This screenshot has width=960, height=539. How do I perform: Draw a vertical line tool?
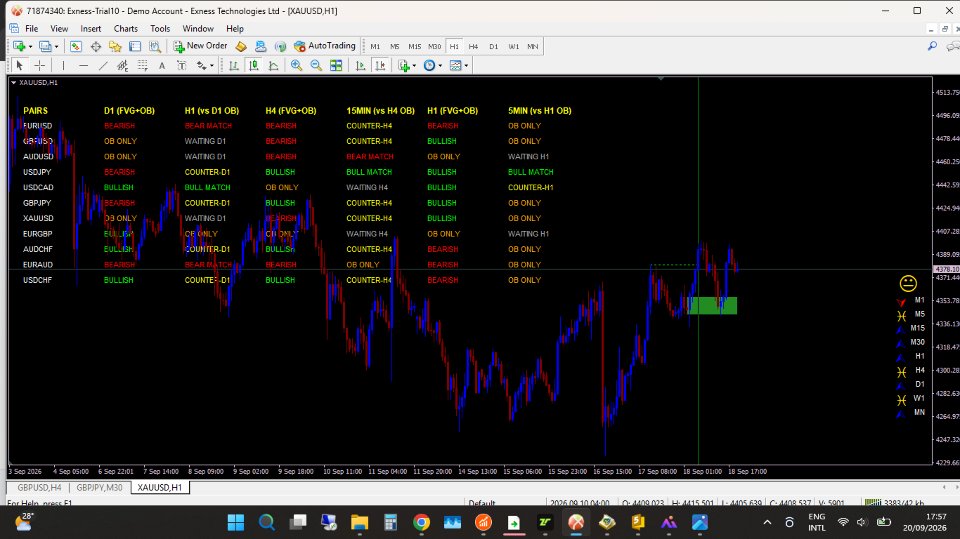click(x=64, y=65)
